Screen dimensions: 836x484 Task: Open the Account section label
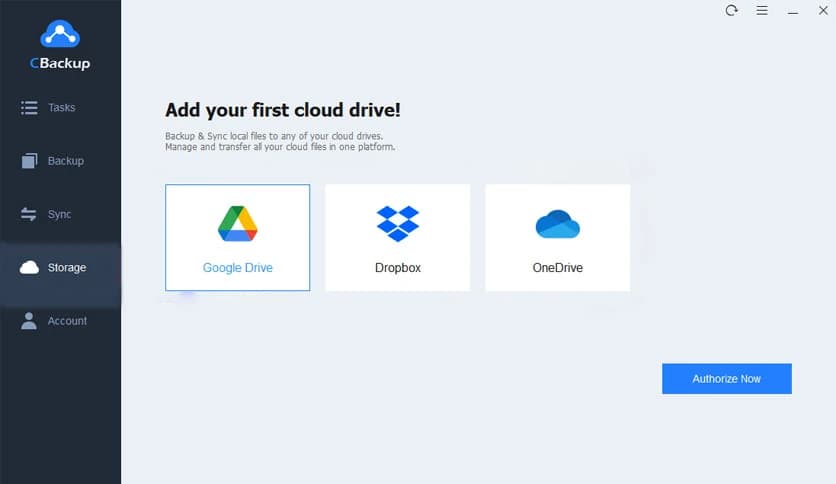(x=67, y=321)
